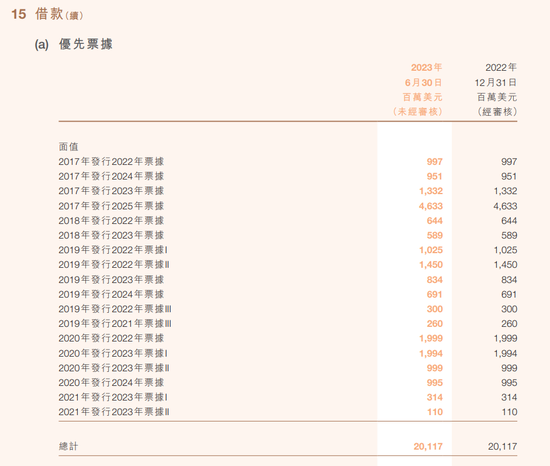
Task: Select row label '2017年發行2023年票據'
Action: [x=111, y=191]
